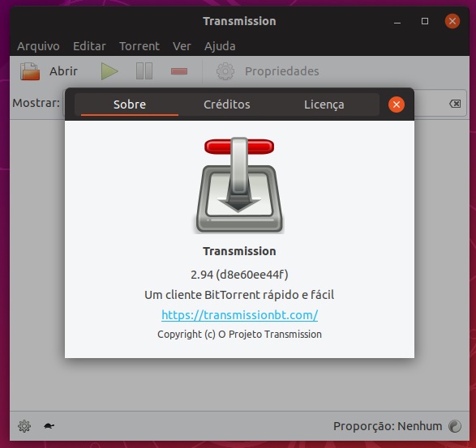Close the Transmission main window
The height and width of the screenshot is (448, 476).
452,21
